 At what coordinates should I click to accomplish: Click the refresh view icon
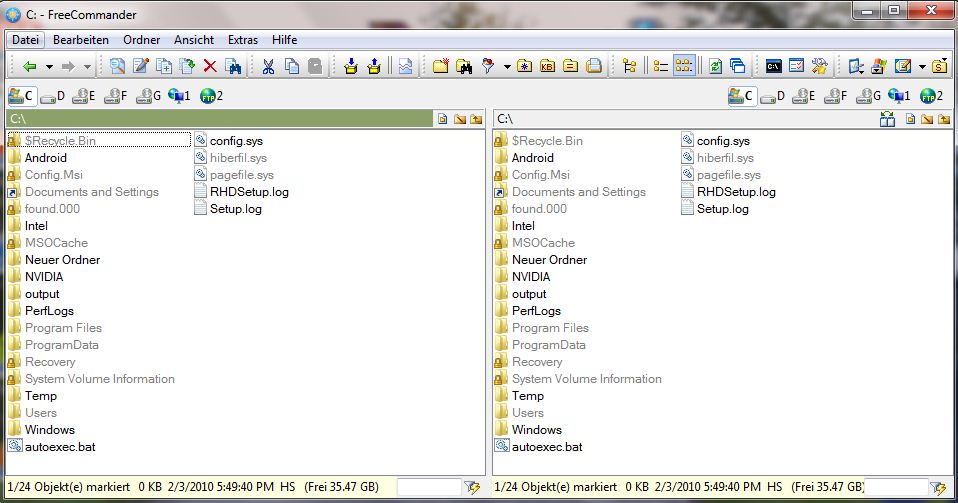click(x=715, y=66)
